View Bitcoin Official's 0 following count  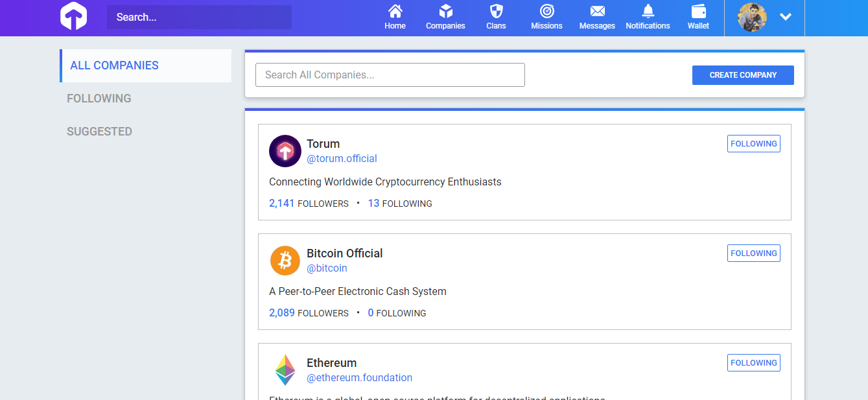[x=397, y=313]
